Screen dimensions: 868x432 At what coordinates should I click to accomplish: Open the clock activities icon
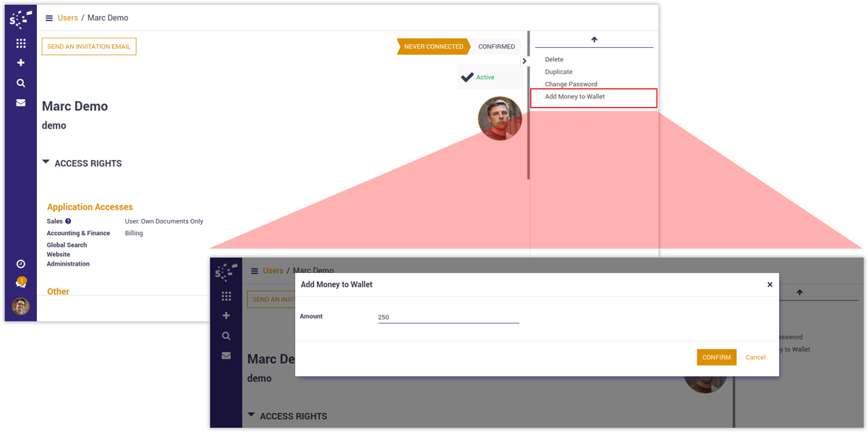coord(21,264)
